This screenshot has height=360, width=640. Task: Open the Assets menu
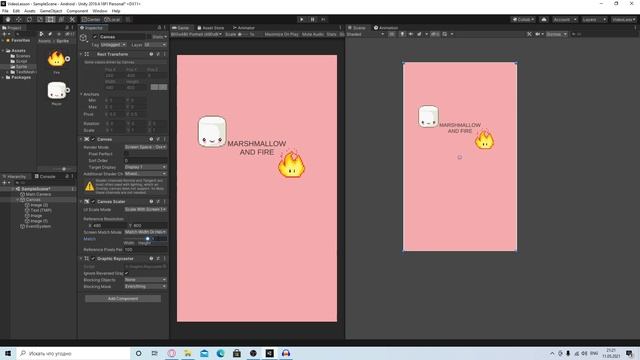click(x=30, y=11)
